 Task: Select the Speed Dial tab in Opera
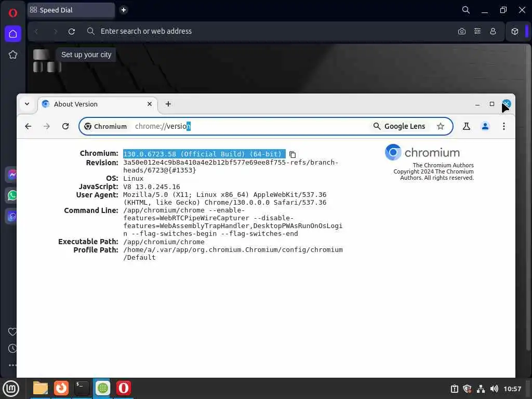pos(71,10)
